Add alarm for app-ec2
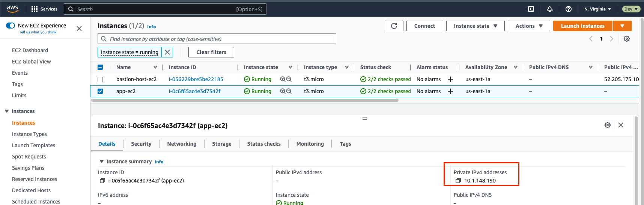644x205 pixels. (450, 91)
